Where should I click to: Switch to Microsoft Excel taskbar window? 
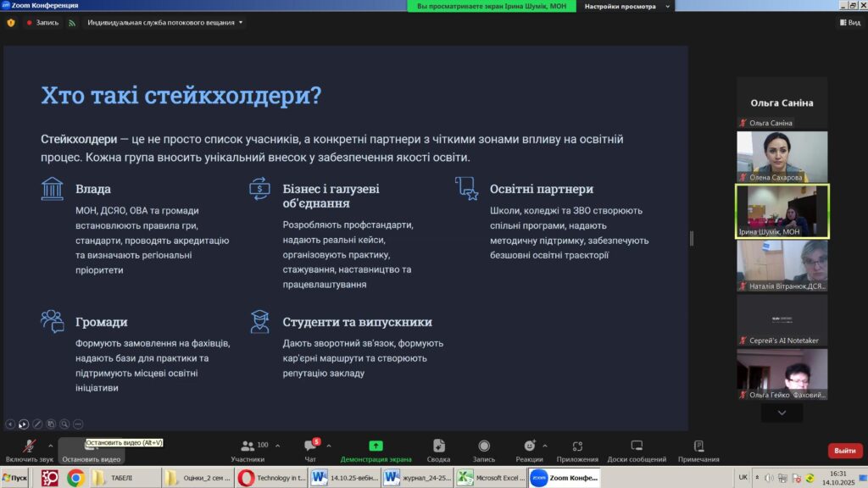point(490,478)
